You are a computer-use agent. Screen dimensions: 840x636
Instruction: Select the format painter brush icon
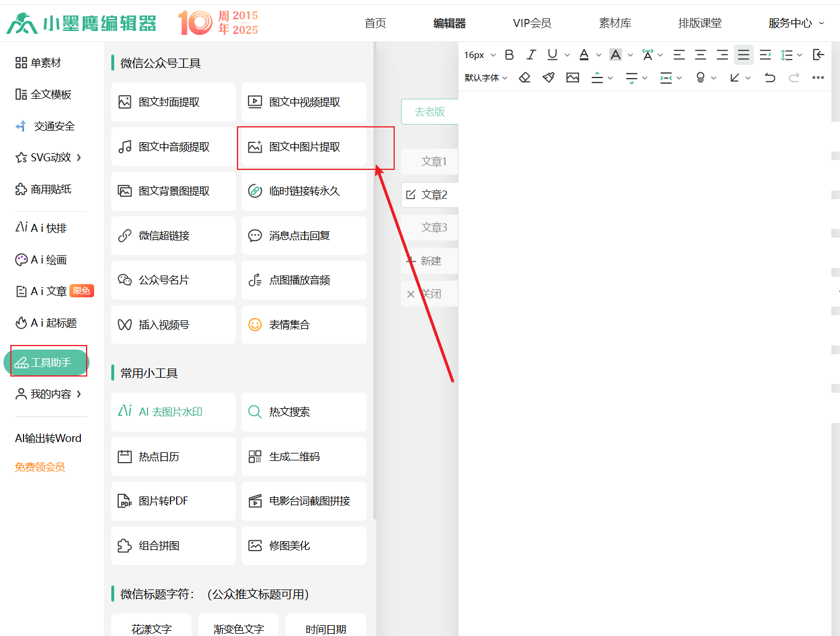[x=549, y=77]
